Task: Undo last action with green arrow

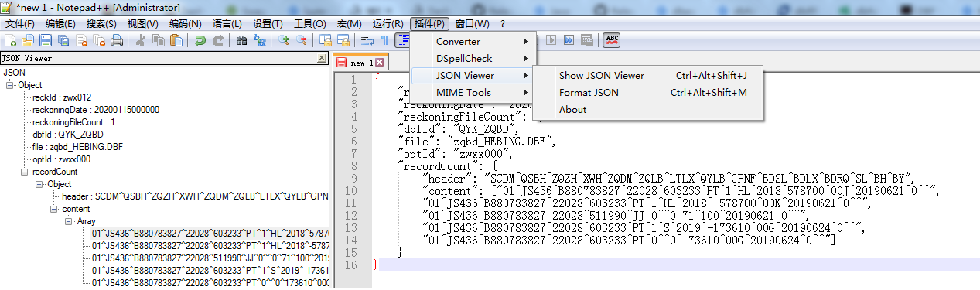Action: tap(200, 40)
